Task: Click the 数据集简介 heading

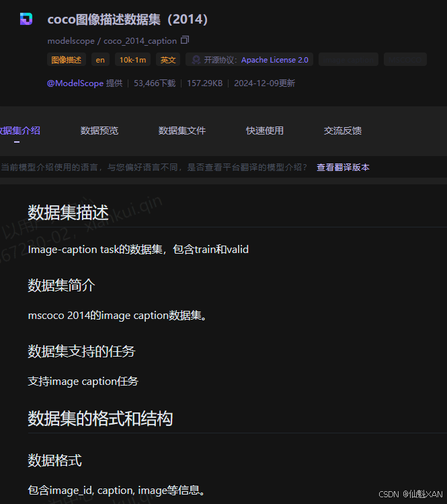Action: [61, 285]
